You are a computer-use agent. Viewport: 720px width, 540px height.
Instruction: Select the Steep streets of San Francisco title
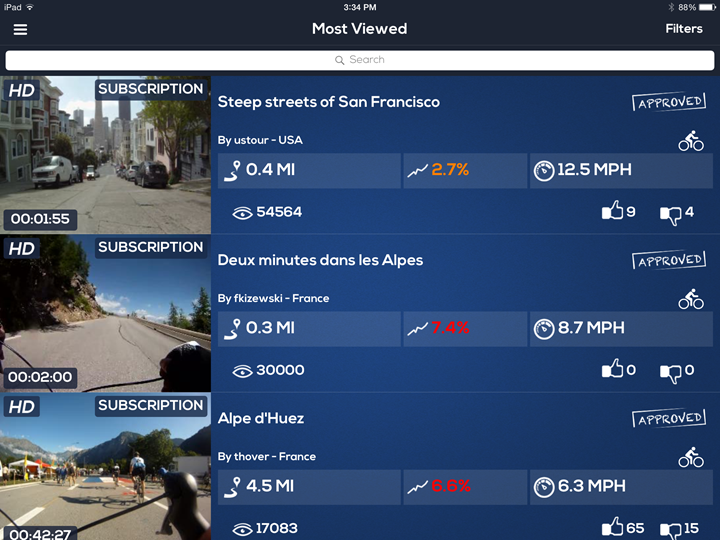(328, 102)
